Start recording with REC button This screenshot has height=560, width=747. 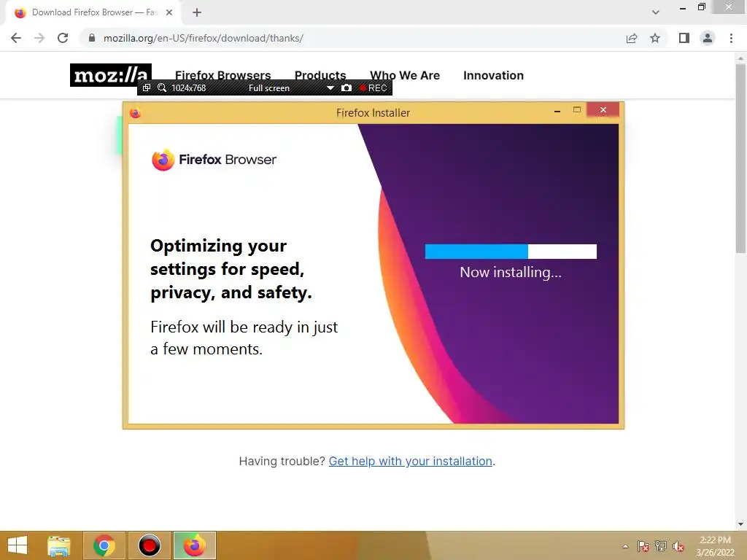373,88
